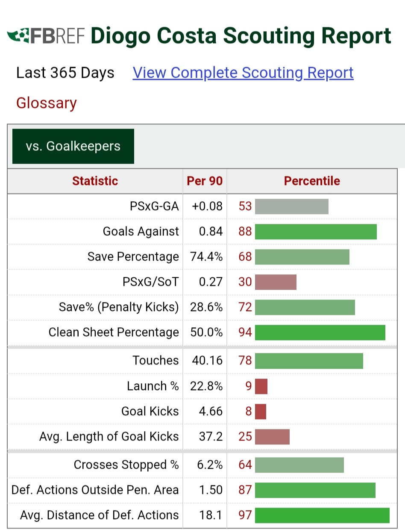The height and width of the screenshot is (532, 405).
Task: Click the Crosses Stopped % label
Action: tap(126, 465)
